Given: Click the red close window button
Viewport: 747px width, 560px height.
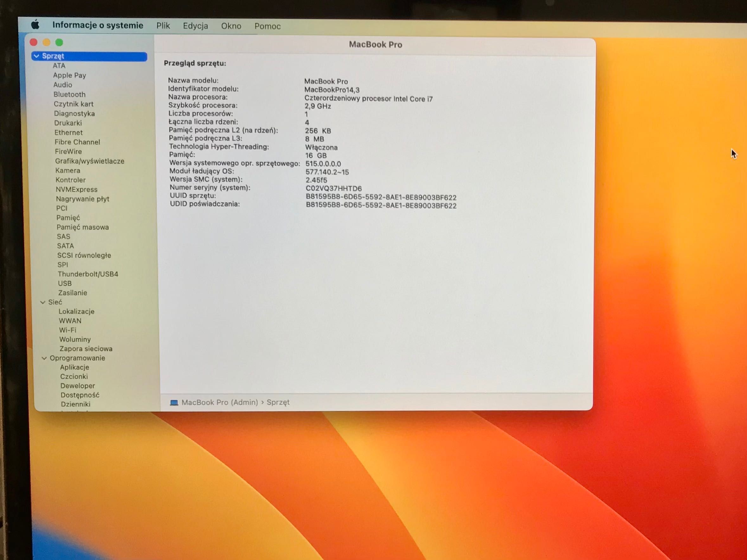Looking at the screenshot, I should point(34,42).
